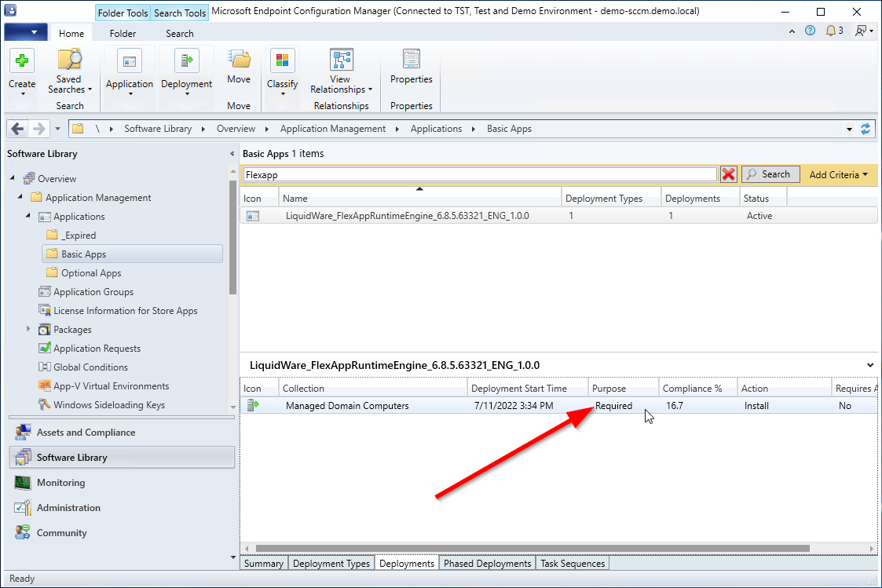Switch to the Folder ribbon tab
The height and width of the screenshot is (588, 882).
[123, 34]
